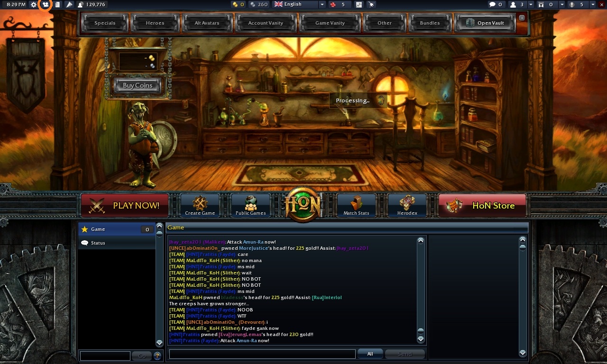Click the channel list scroll down arrow
The height and width of the screenshot is (364, 607).
tap(159, 343)
